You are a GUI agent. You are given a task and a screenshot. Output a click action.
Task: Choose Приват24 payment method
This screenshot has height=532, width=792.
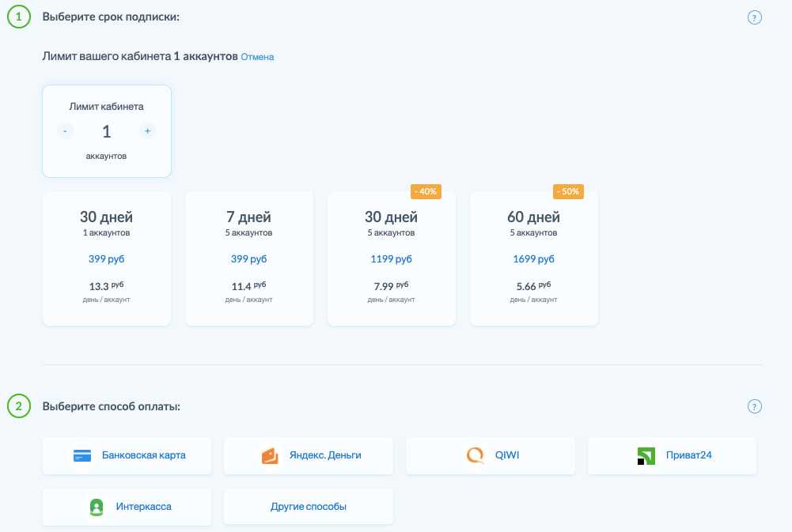coord(673,455)
